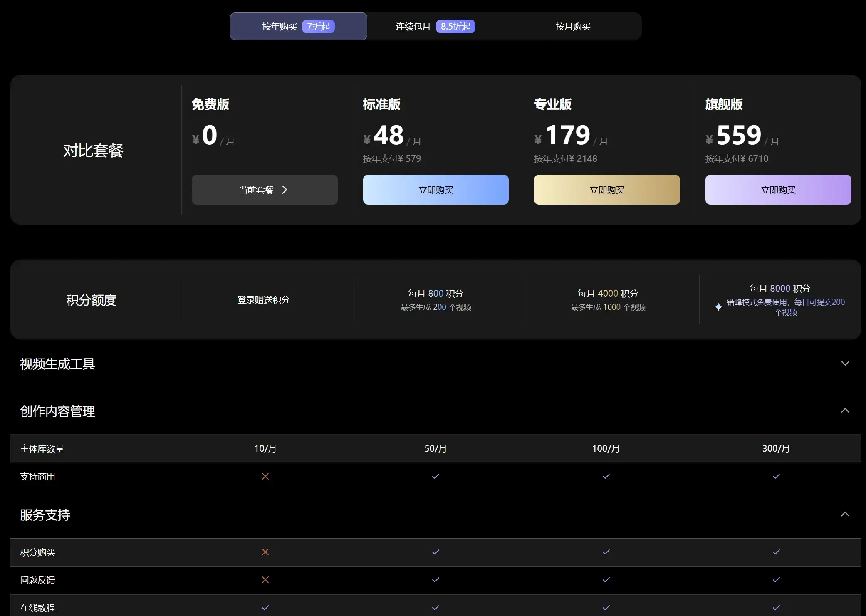Select the 按年购买 billing tab
Image resolution: width=866 pixels, height=616 pixels.
(280, 27)
